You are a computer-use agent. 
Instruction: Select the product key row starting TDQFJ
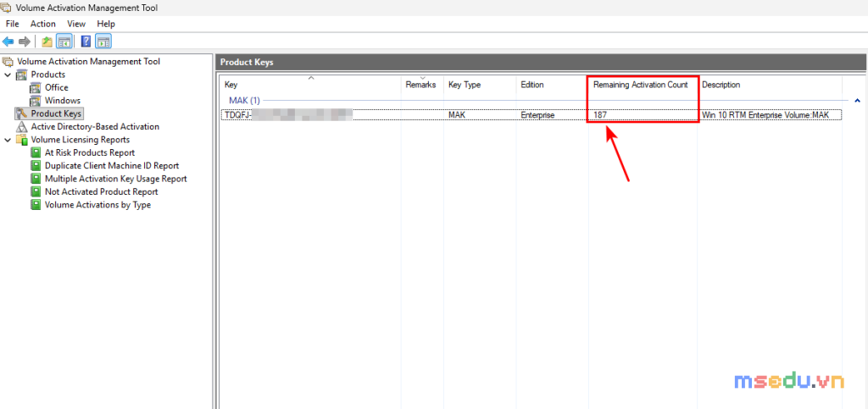(x=531, y=115)
